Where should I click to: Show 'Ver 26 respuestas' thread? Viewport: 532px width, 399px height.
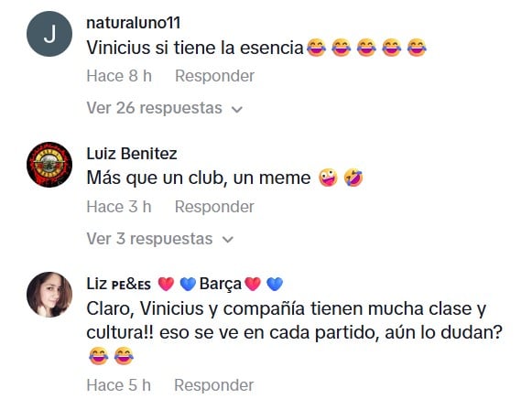point(165,108)
